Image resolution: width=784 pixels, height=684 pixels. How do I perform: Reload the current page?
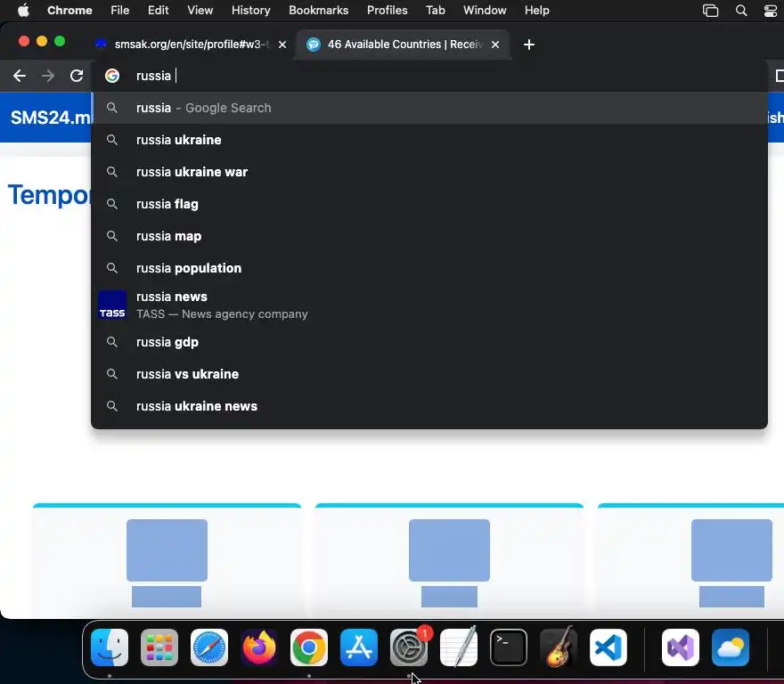(77, 76)
